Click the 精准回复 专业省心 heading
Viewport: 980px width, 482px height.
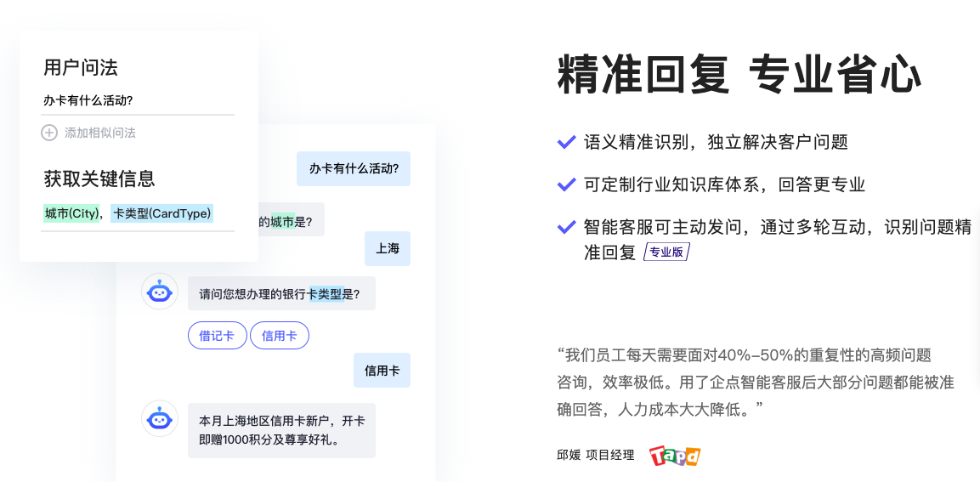click(x=739, y=75)
